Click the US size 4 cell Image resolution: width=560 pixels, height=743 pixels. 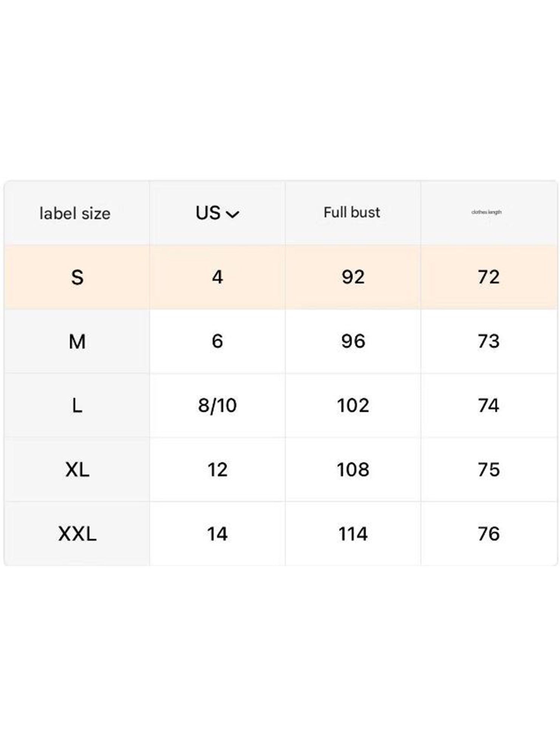217,277
